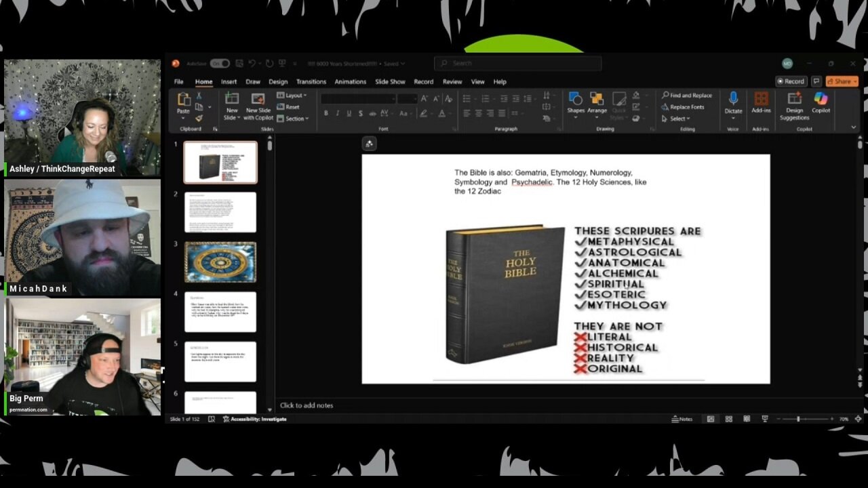Select the Format Painter brush icon
Image resolution: width=868 pixels, height=488 pixels.
199,118
